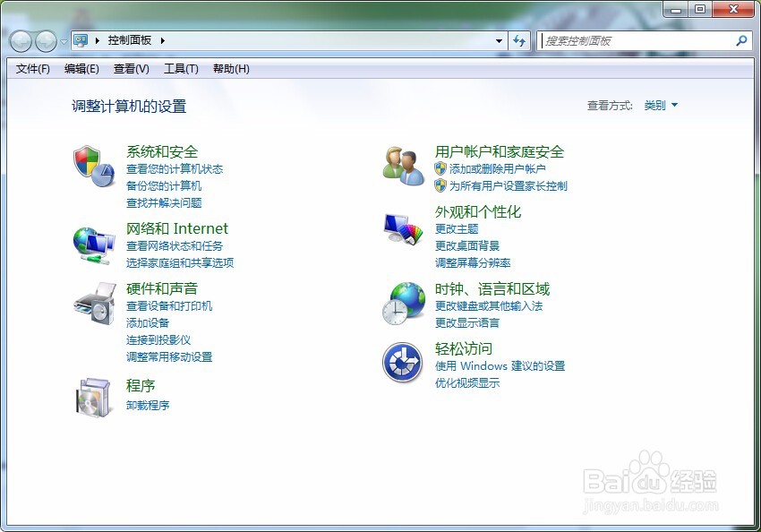Click 查找并解决问题 link
Viewport: 761px width, 532px height.
(x=164, y=203)
